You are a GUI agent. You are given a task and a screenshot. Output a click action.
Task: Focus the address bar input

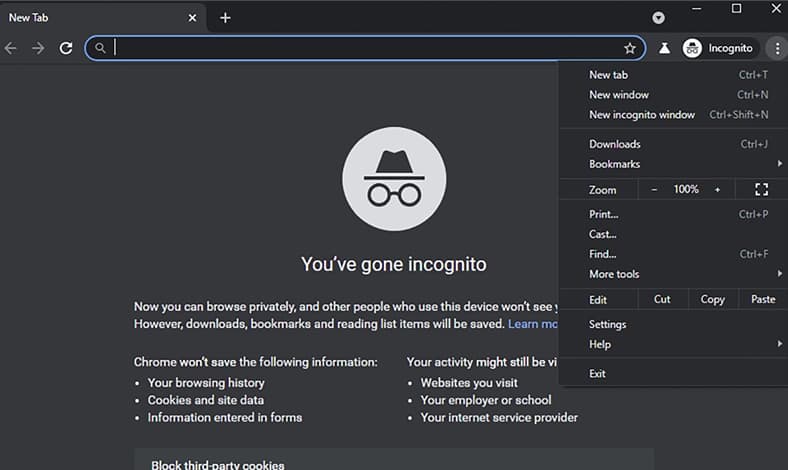(x=367, y=48)
